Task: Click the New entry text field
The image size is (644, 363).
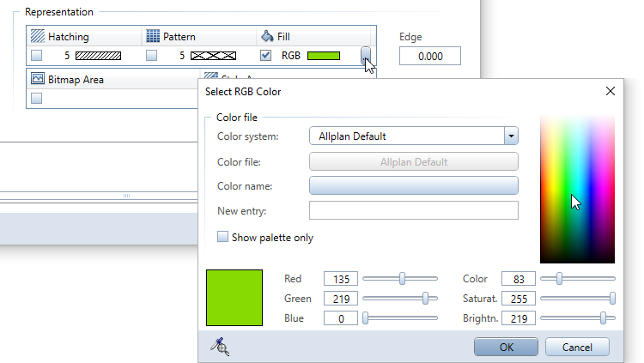Action: tap(413, 211)
